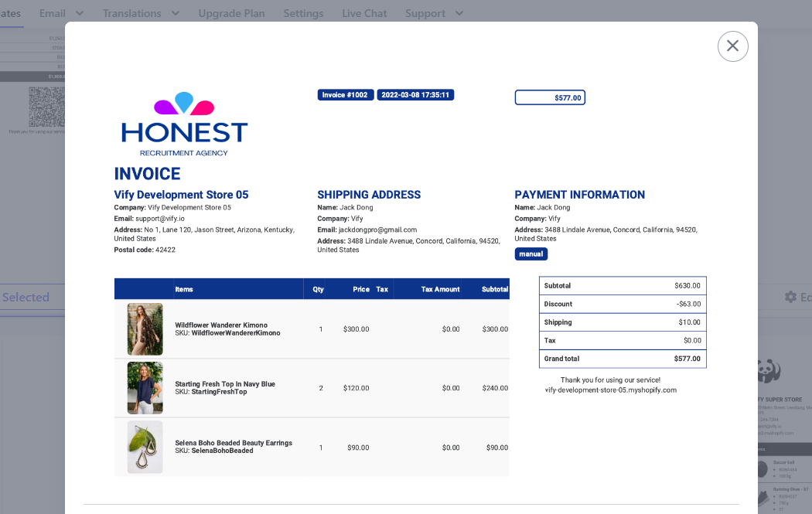Click the outlined $577.00 total badge
The image size is (812, 514).
(x=550, y=97)
